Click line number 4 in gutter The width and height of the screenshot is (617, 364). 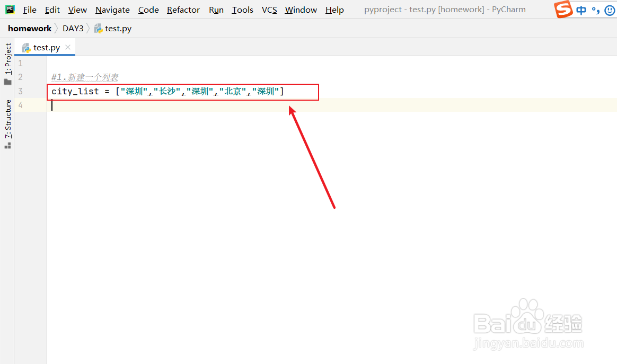(21, 105)
